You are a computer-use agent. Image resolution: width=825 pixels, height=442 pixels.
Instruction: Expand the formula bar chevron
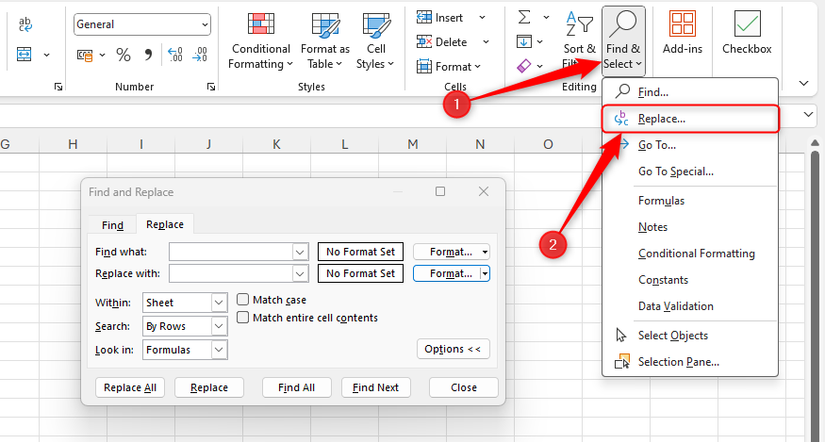809,114
